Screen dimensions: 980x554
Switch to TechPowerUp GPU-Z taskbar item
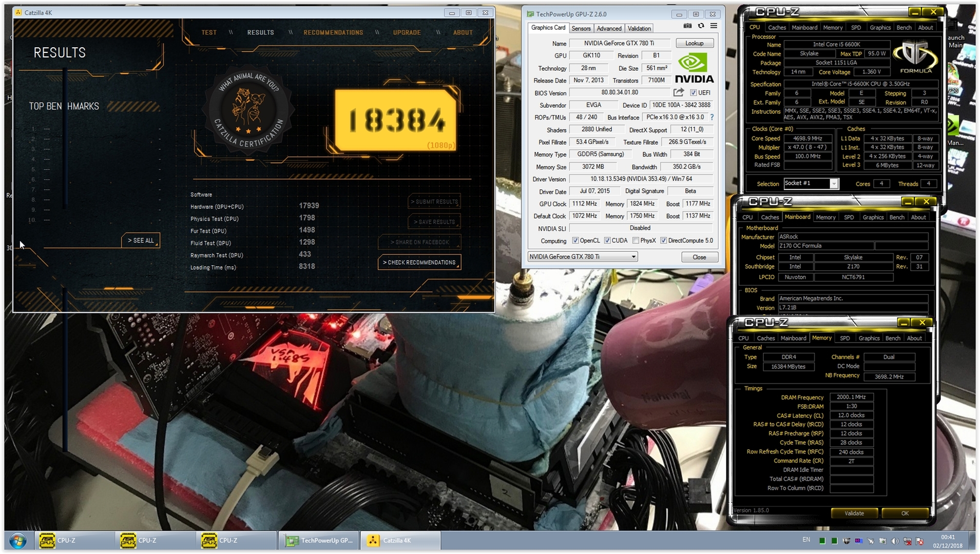319,541
